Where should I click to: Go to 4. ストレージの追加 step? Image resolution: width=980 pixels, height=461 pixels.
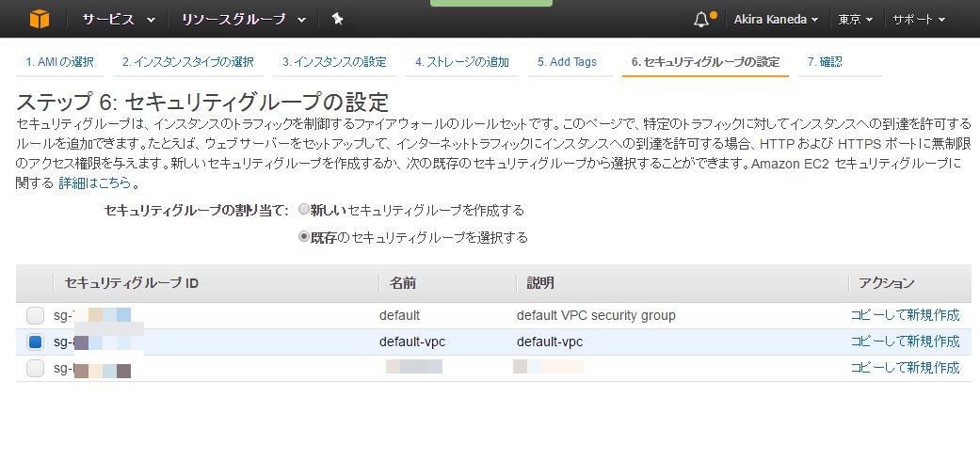[x=462, y=62]
